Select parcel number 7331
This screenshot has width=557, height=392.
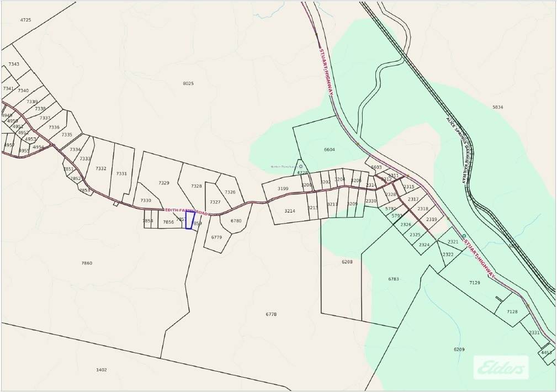121,174
